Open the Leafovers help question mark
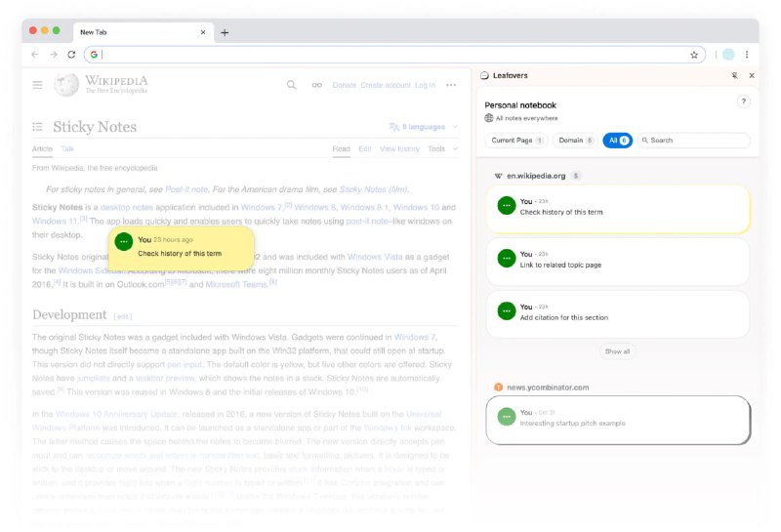Viewport: 781px width, 532px height. (743, 102)
